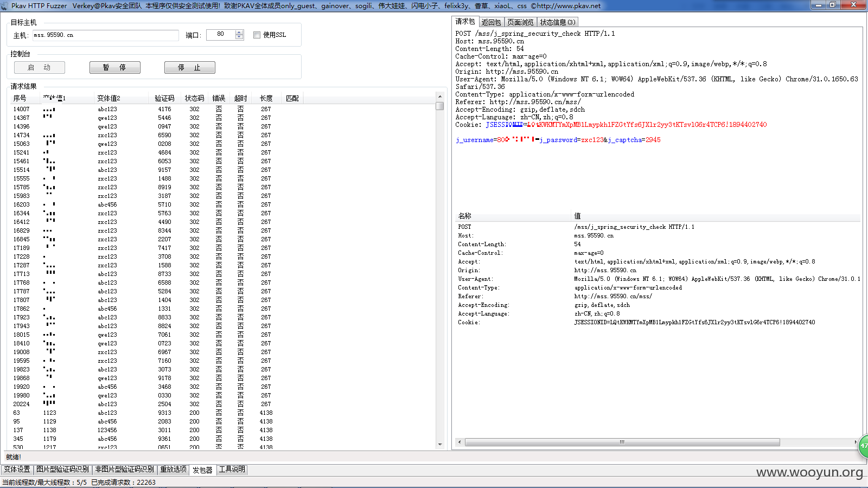Click the port field showing 80
Screen dimensions: 868x488
click(x=221, y=34)
